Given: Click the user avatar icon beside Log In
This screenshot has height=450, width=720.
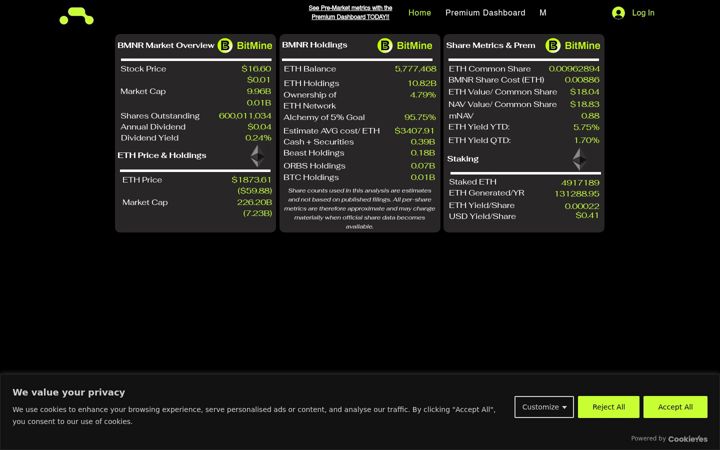Looking at the screenshot, I should coord(618,13).
